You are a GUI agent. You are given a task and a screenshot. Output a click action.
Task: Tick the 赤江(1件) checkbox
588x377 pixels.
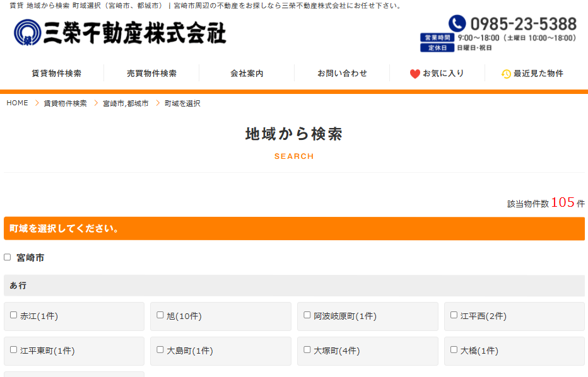point(14,315)
